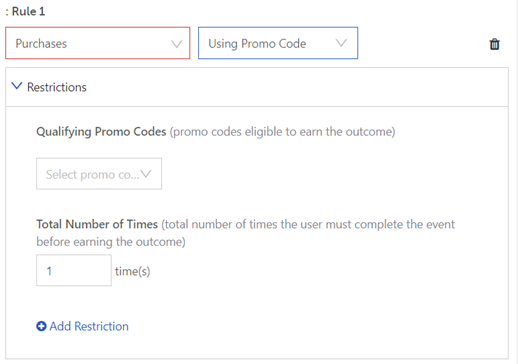Open the Select promo codes dropdown
Screen dimensions: 518x364
(99, 174)
